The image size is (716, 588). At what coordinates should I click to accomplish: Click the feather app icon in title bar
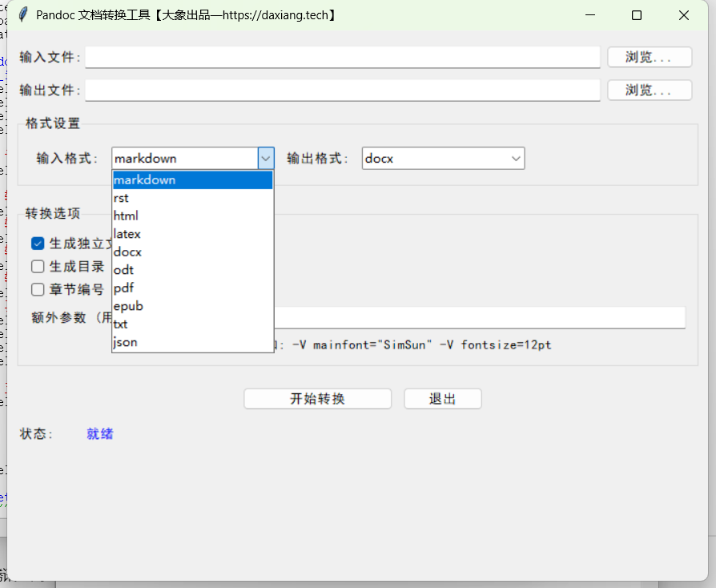coord(22,15)
